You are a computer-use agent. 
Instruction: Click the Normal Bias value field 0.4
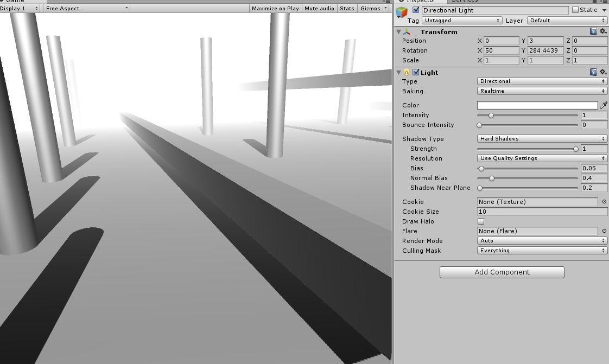[594, 178]
